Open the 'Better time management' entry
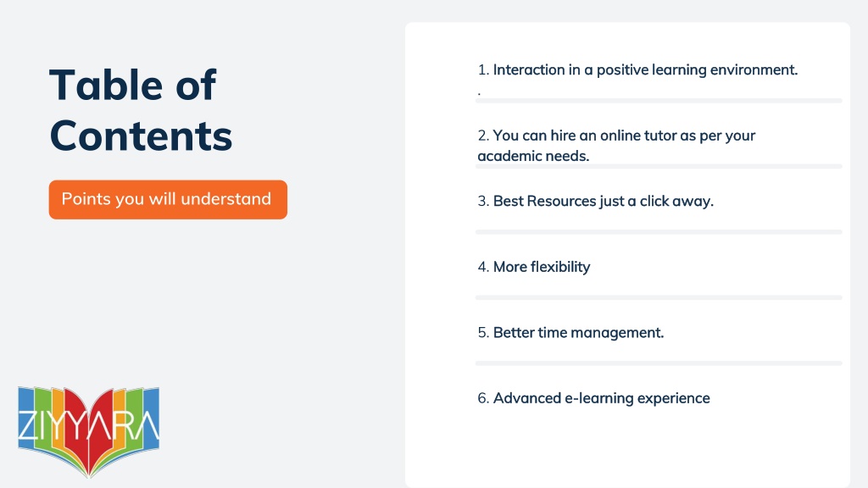The width and height of the screenshot is (868, 488). tap(570, 332)
